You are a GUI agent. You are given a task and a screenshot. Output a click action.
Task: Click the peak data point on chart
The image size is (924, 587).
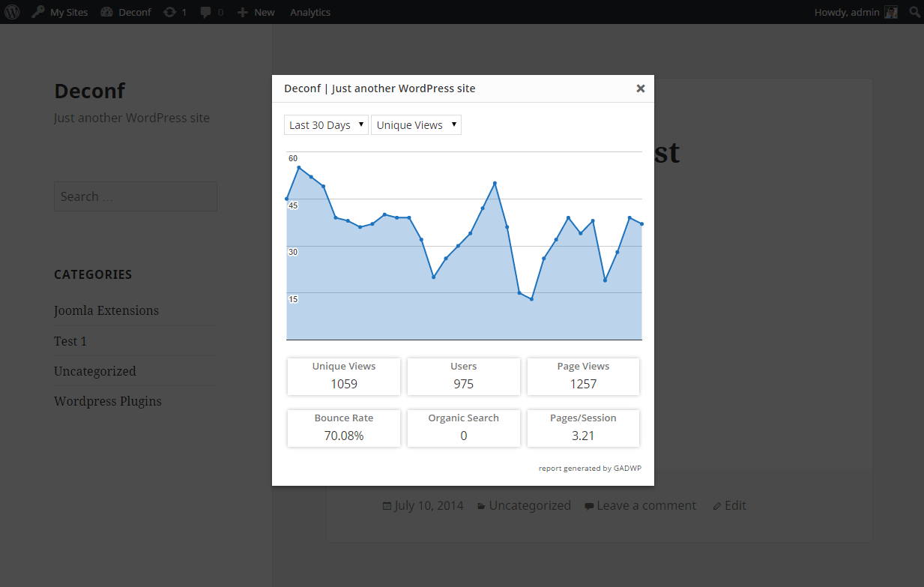coord(299,168)
